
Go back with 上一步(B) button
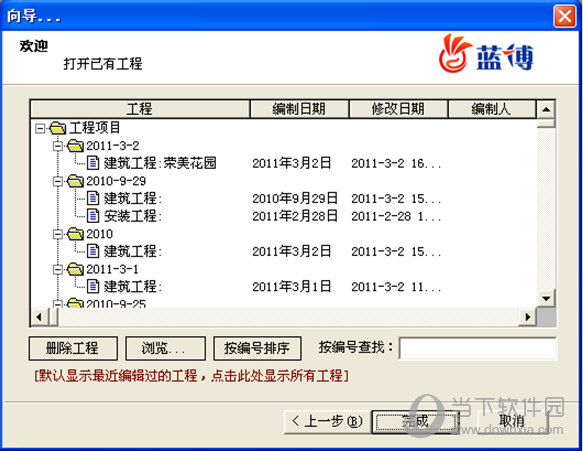pyautogui.click(x=328, y=422)
